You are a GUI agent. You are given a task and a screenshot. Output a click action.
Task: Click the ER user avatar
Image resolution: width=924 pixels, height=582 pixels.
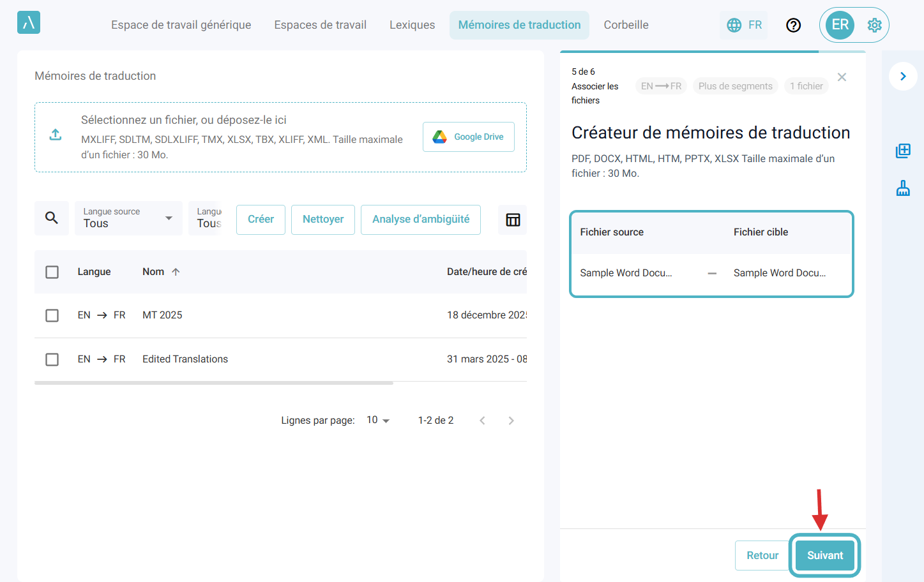[840, 25]
